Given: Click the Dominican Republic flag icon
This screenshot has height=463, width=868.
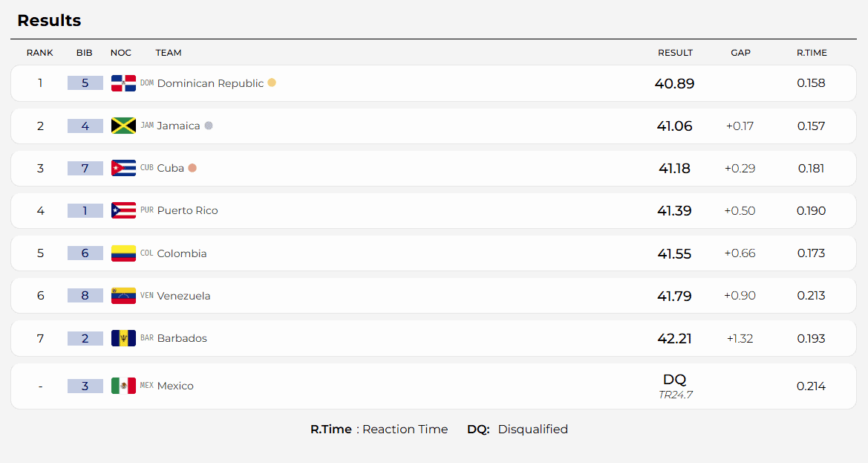Looking at the screenshot, I should (123, 83).
